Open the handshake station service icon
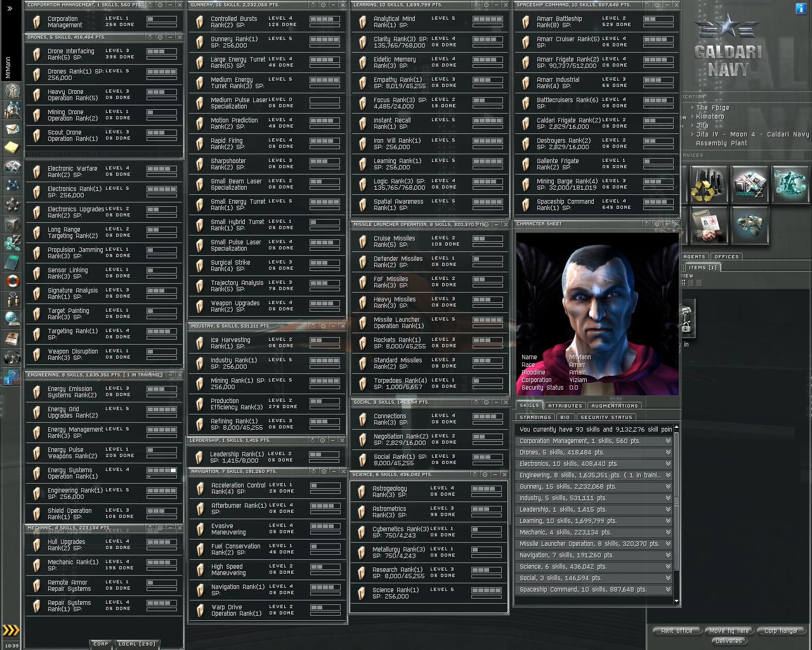The width and height of the screenshot is (812, 650). pyautogui.click(x=709, y=225)
